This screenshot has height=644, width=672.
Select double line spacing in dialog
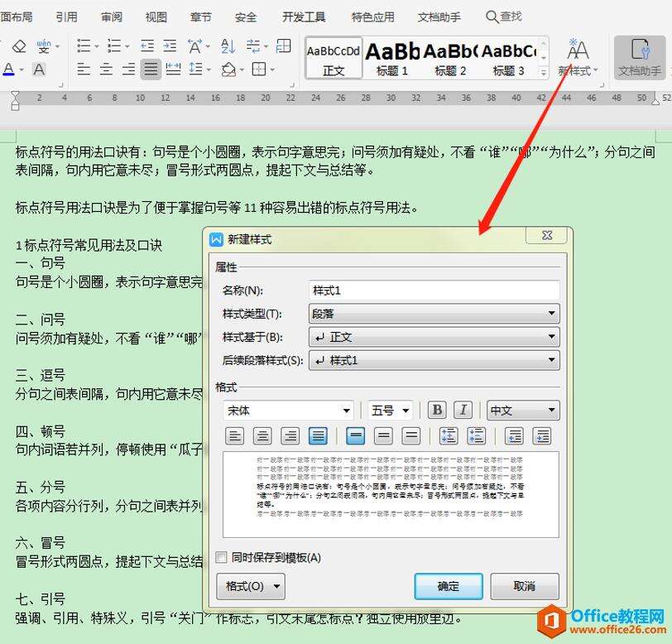(x=411, y=435)
